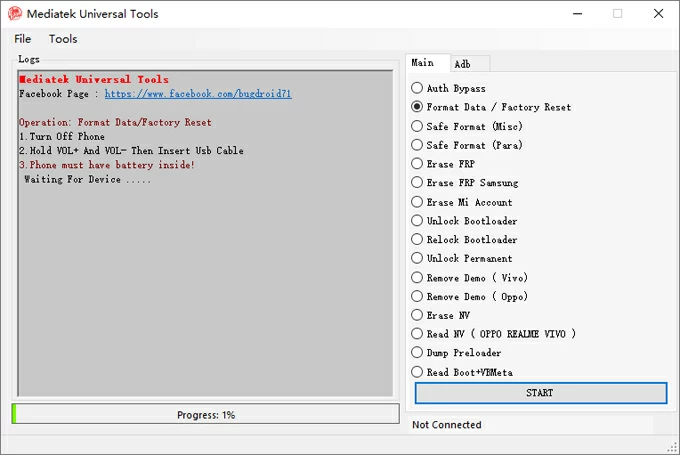Close the Mediatek Universal Tools window
The height and width of the screenshot is (455, 680).
tap(657, 14)
